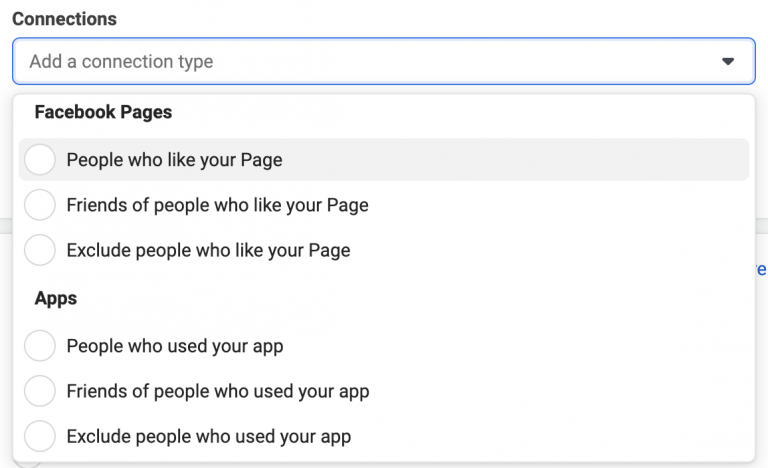Viewport: 768px width, 468px height.
Task: Click the dropdown caret in Connections field
Action: coord(728,62)
